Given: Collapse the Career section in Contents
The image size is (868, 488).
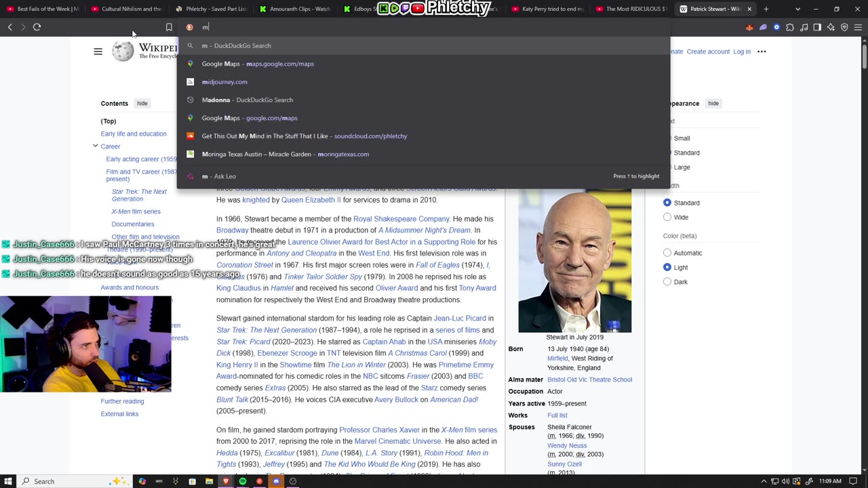Looking at the screenshot, I should 96,146.
